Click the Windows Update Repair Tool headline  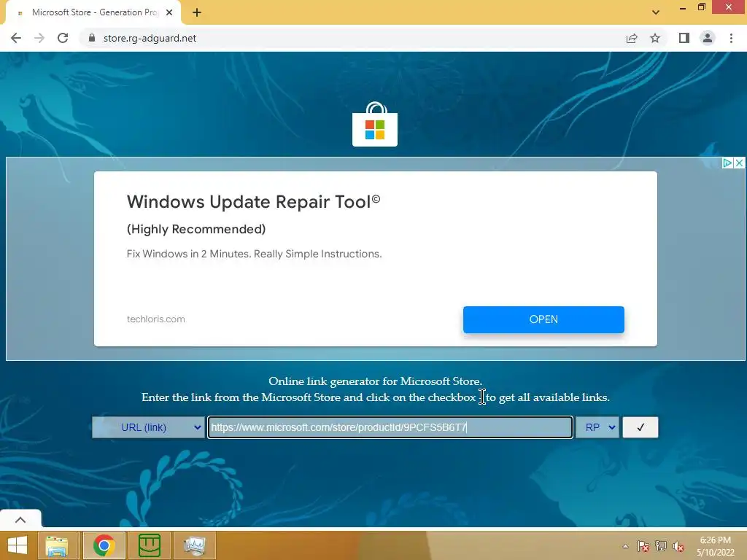[253, 201]
